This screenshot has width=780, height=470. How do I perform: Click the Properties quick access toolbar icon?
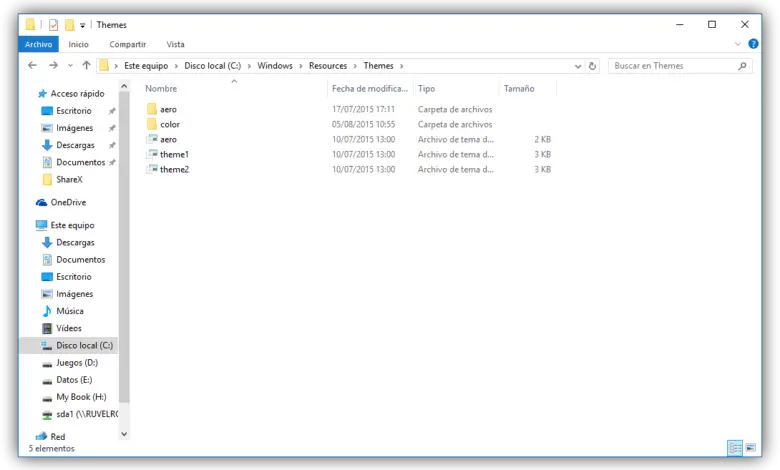click(53, 24)
